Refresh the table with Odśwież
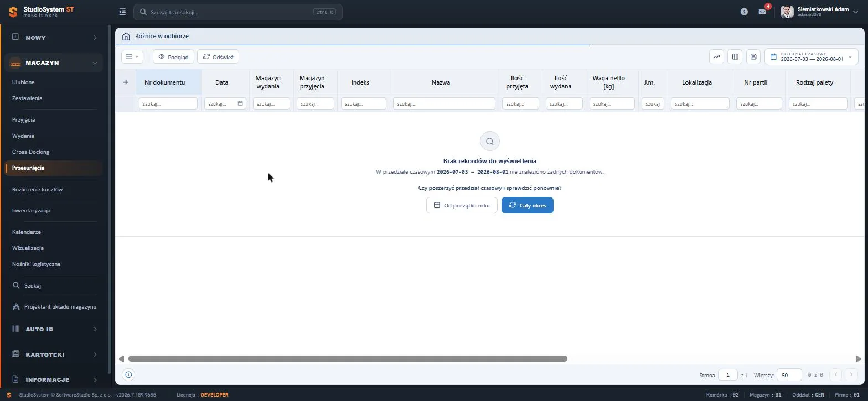Screen dimensions: 868x401 point(218,56)
